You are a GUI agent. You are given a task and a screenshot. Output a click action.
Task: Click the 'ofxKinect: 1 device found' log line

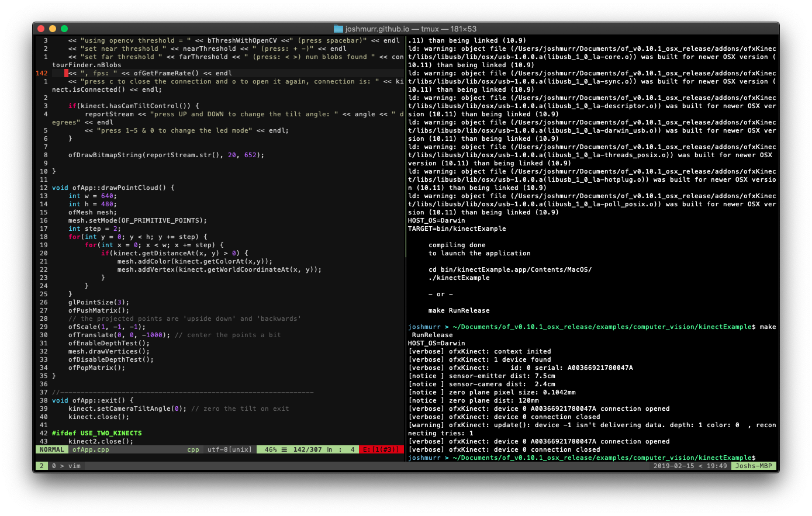click(x=479, y=359)
